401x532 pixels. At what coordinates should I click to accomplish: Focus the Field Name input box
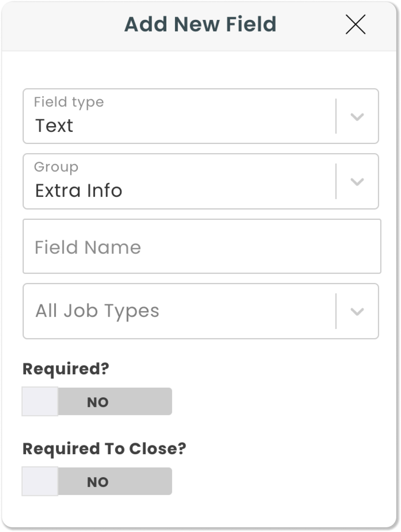[x=202, y=246]
